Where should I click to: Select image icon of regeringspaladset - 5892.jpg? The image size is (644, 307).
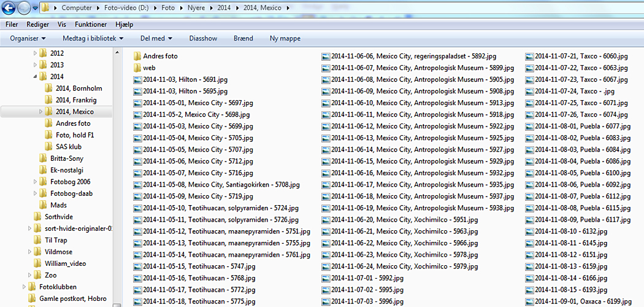326,56
